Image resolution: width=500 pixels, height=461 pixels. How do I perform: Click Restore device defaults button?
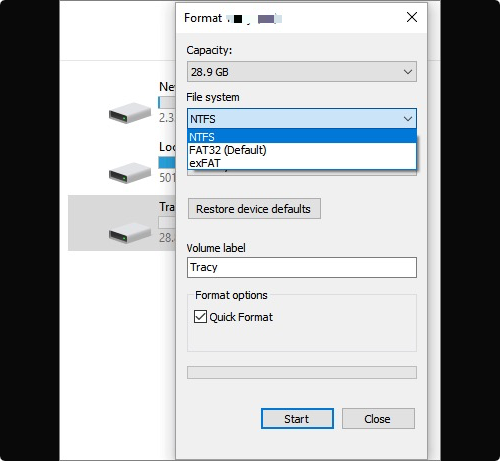[x=254, y=209]
